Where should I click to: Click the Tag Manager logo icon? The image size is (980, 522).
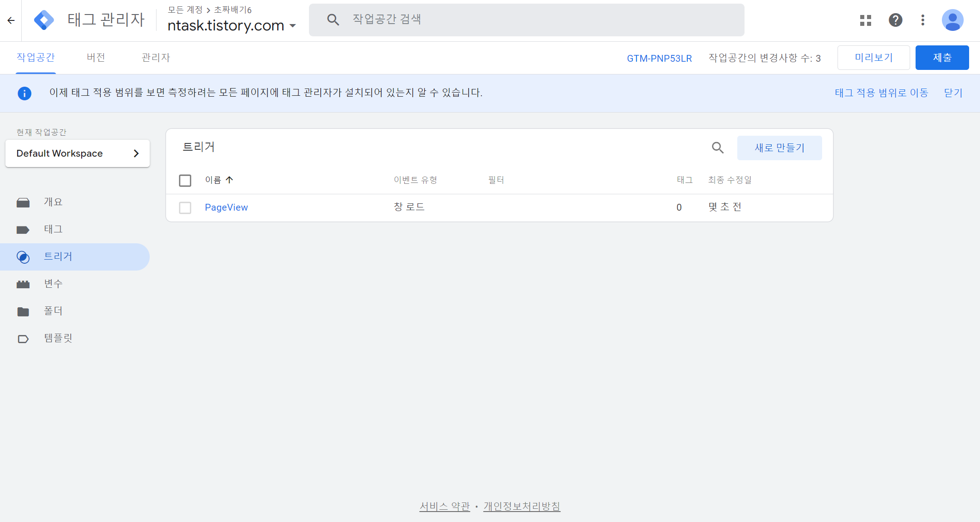point(44,20)
